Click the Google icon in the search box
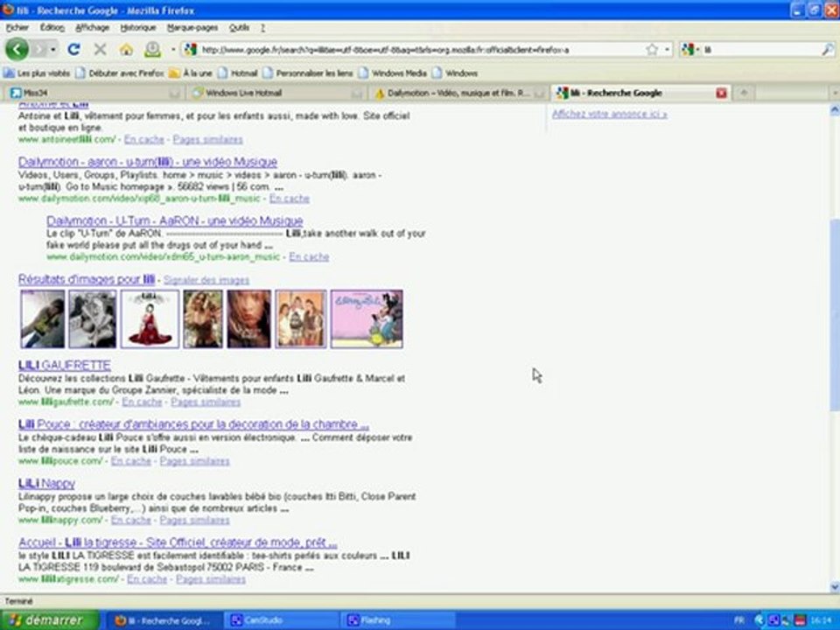 (x=688, y=49)
